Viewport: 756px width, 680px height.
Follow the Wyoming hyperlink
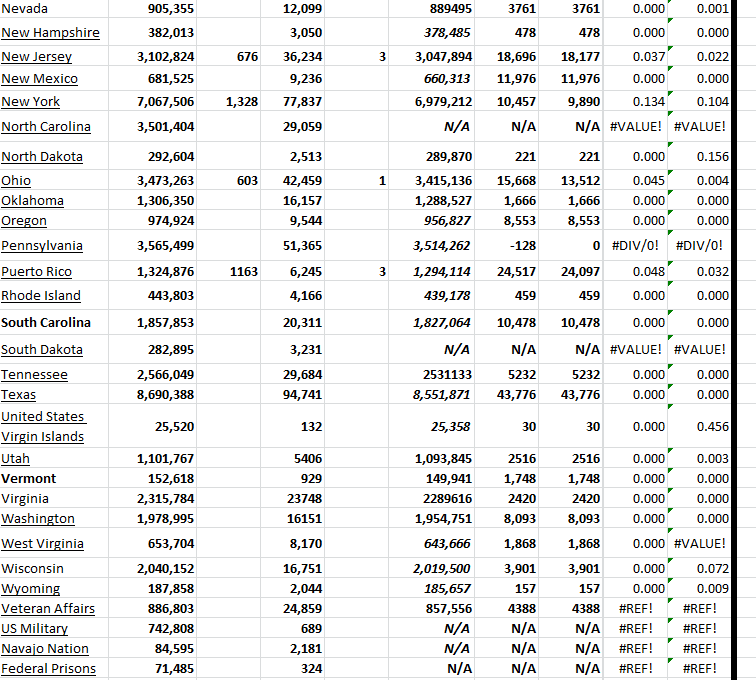coord(31,589)
